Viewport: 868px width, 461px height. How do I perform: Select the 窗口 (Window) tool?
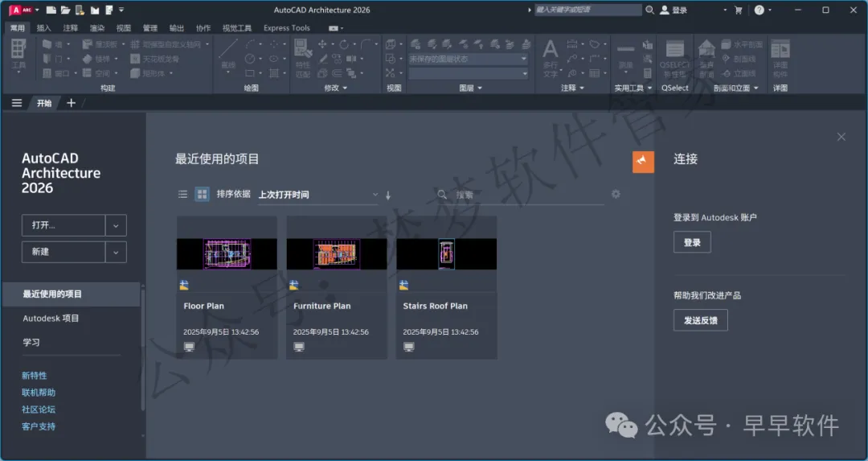55,72
